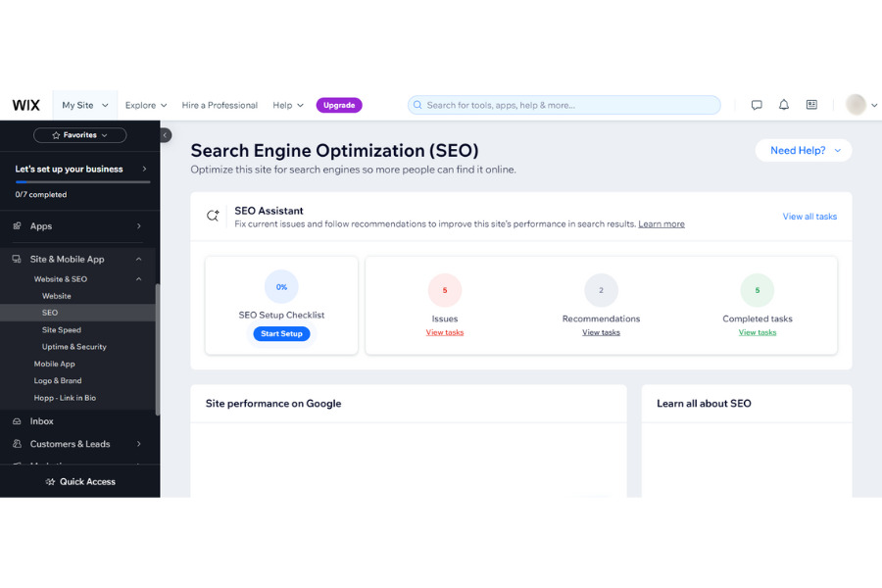Image resolution: width=882 pixels, height=588 pixels.
Task: Collapse the sidebar with the arrow button
Action: [166, 135]
